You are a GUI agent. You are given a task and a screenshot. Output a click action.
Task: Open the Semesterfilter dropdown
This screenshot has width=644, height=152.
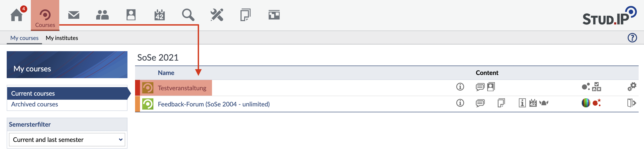click(67, 140)
